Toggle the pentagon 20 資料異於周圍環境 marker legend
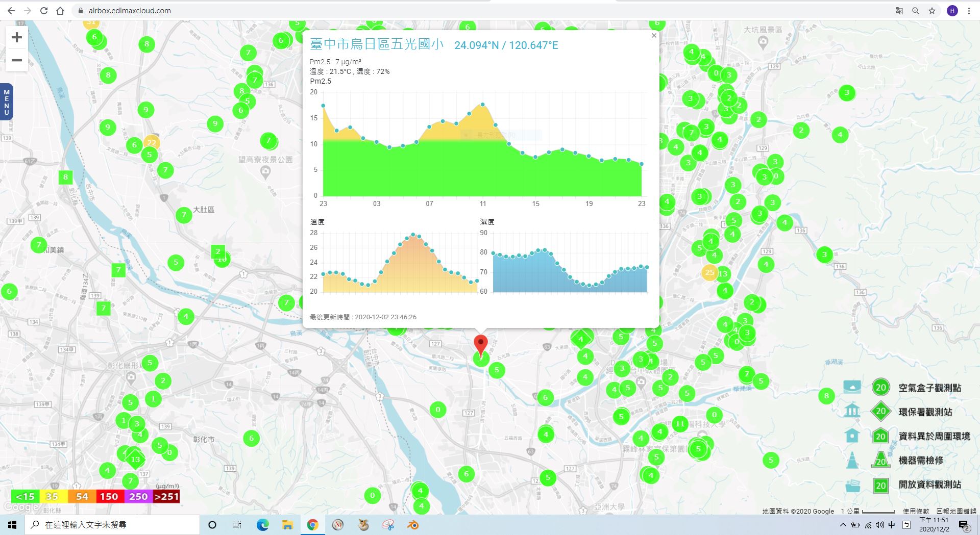Viewport: 980px width, 535px height. click(880, 436)
